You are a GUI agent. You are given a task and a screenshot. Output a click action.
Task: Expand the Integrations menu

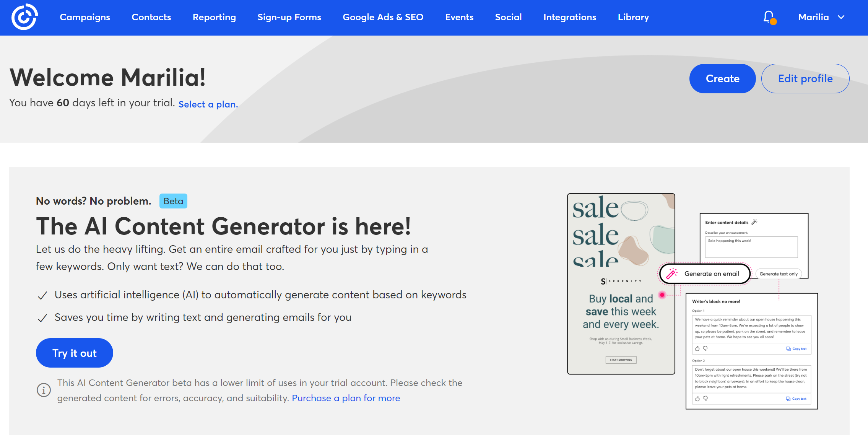[570, 17]
